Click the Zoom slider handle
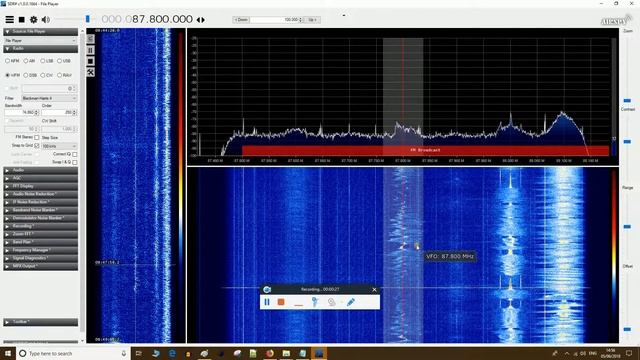The height and width of the screenshot is (360, 640). 627,100
